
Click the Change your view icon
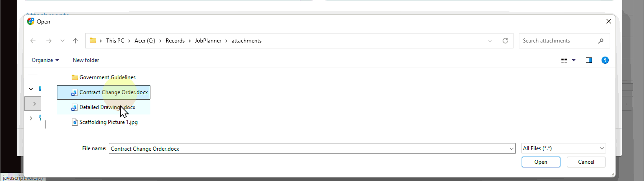point(564,60)
